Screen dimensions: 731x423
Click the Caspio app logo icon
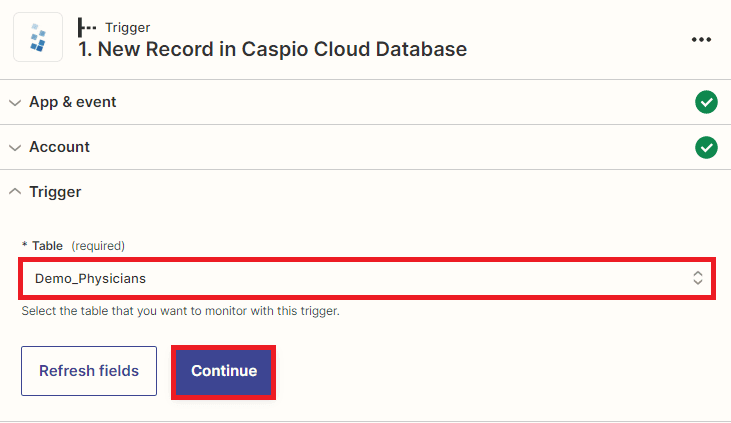pos(38,38)
